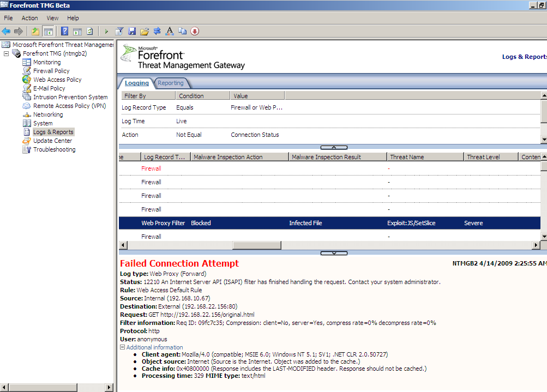
Task: Open Monitoring node in the tree
Action: click(x=47, y=62)
